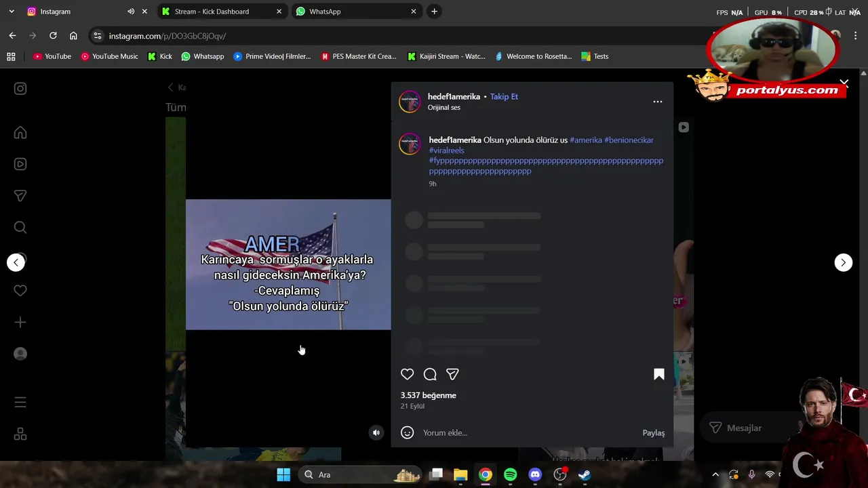Open the YouTube Music bookmark
Viewport: 868px width, 488px height.
[109, 56]
